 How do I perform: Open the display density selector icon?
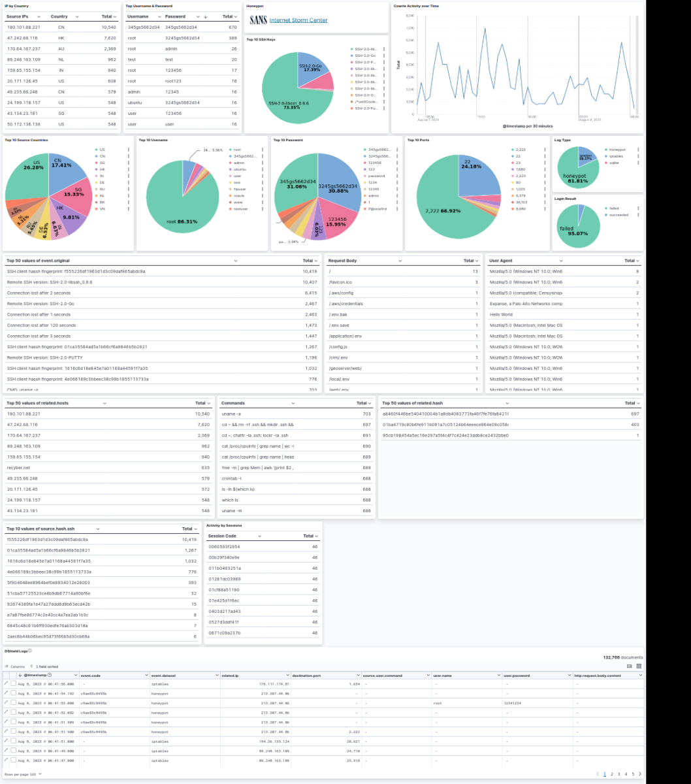click(630, 666)
